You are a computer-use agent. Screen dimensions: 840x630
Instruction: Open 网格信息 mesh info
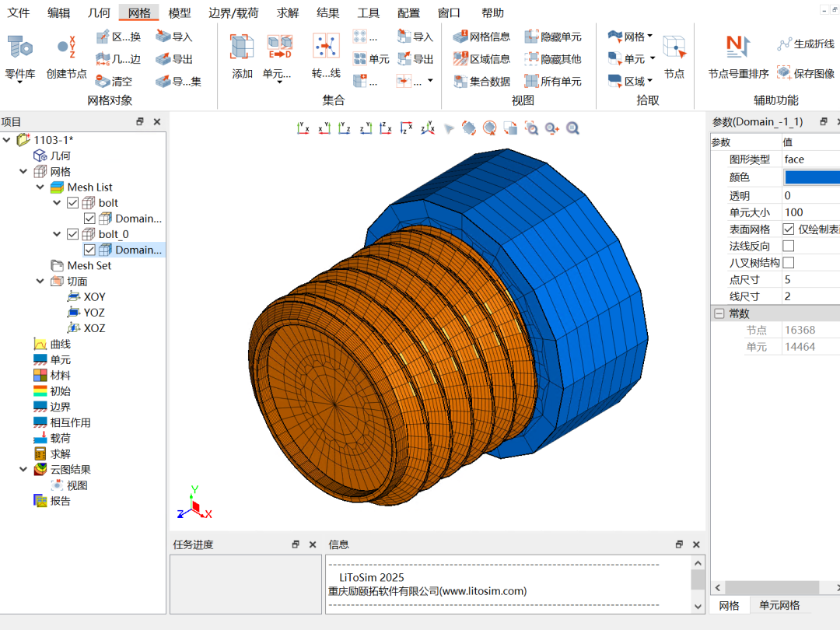point(481,37)
